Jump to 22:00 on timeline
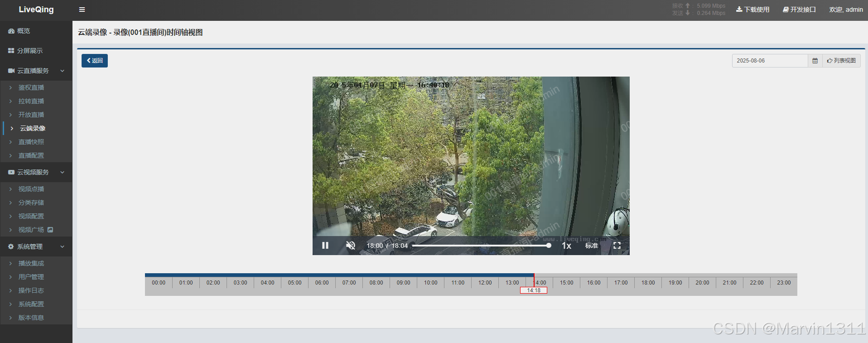The width and height of the screenshot is (868, 343). tap(757, 283)
